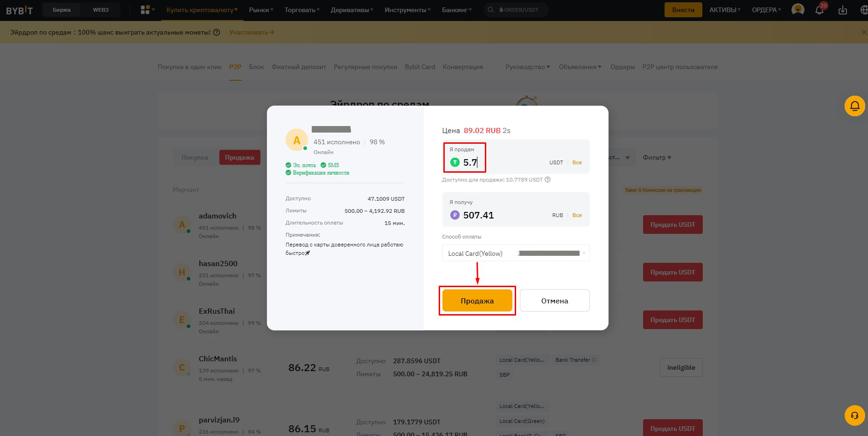The image size is (868, 436).
Task: Open Фильтр dropdown
Action: (x=657, y=157)
